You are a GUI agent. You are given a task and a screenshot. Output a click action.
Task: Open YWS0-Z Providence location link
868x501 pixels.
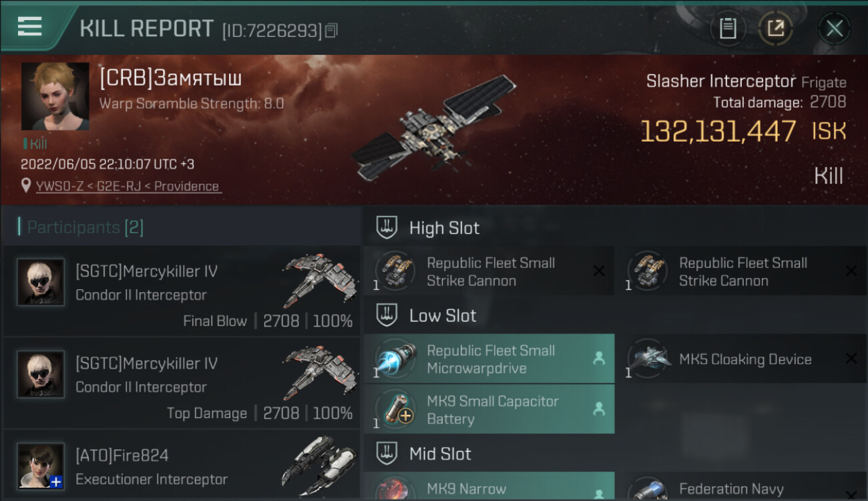click(128, 186)
